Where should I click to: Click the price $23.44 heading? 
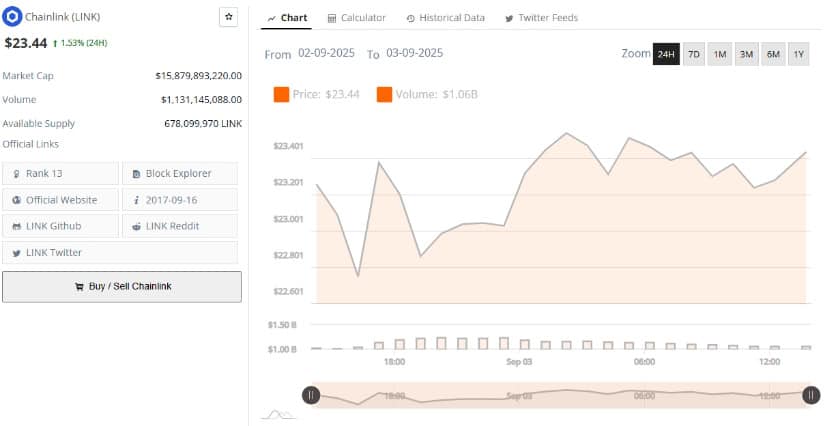pyautogui.click(x=26, y=43)
